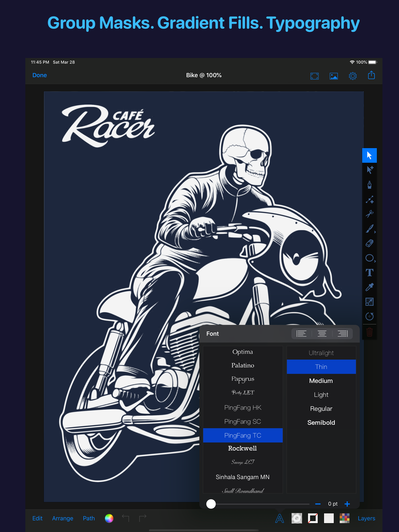Image resolution: width=399 pixels, height=532 pixels.
Task: Open the stroke color square
Action: click(x=313, y=518)
